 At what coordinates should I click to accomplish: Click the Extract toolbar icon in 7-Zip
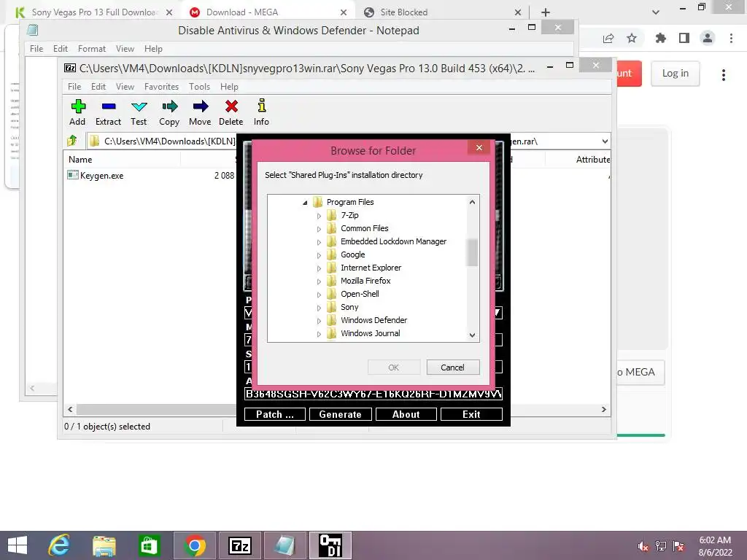(108, 112)
